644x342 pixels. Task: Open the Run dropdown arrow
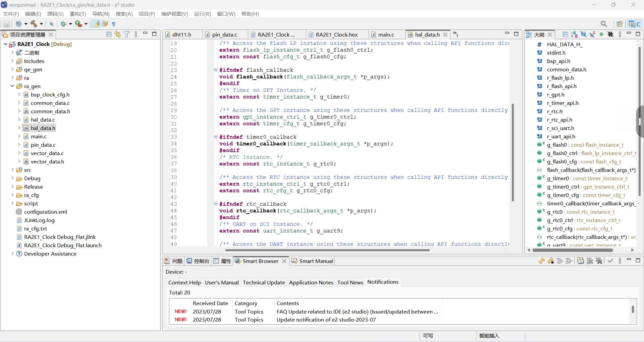point(86,24)
